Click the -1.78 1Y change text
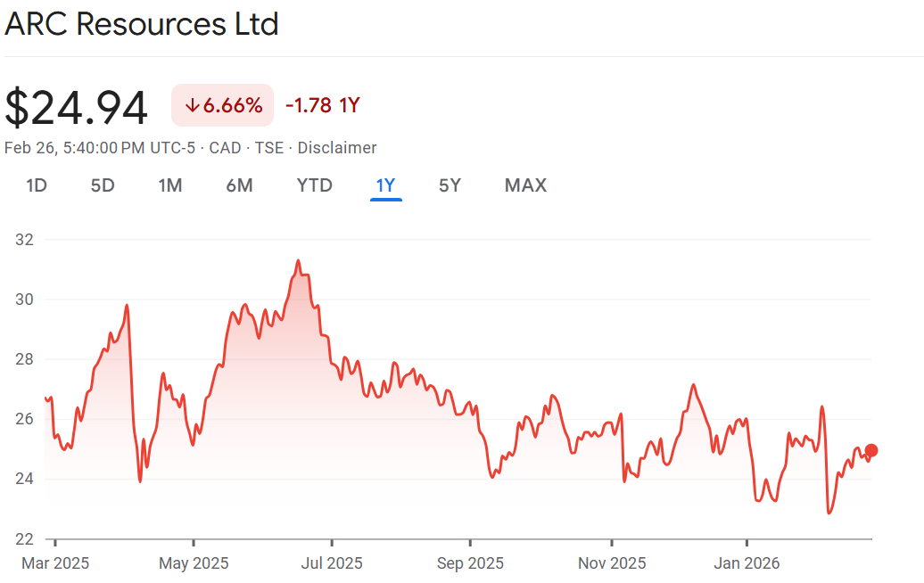Viewport: 924px width, 583px height. [322, 106]
